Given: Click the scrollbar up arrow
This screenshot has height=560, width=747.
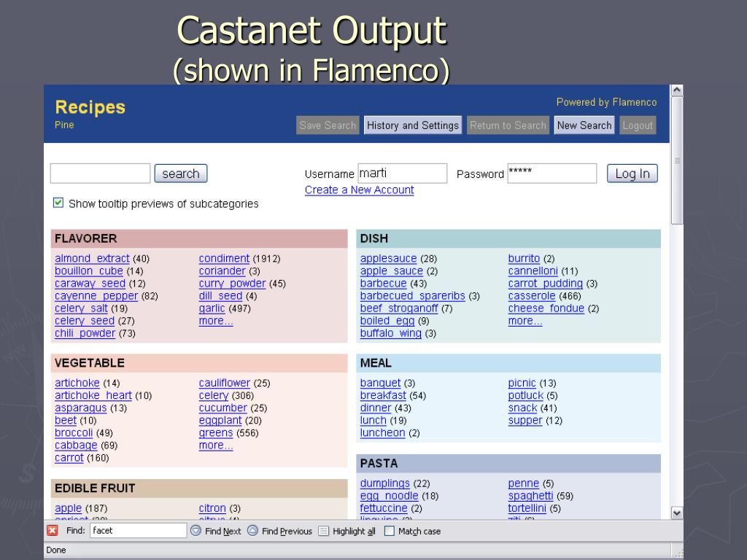Looking at the screenshot, I should [676, 90].
